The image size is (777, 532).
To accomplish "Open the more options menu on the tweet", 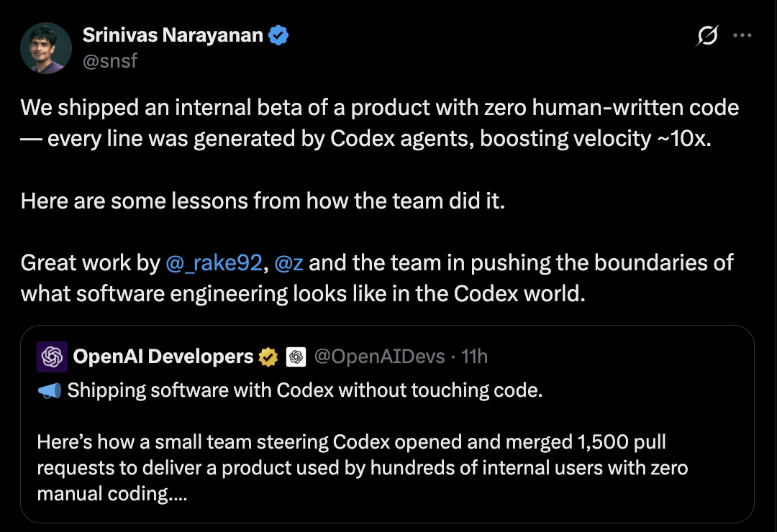I will point(742,35).
